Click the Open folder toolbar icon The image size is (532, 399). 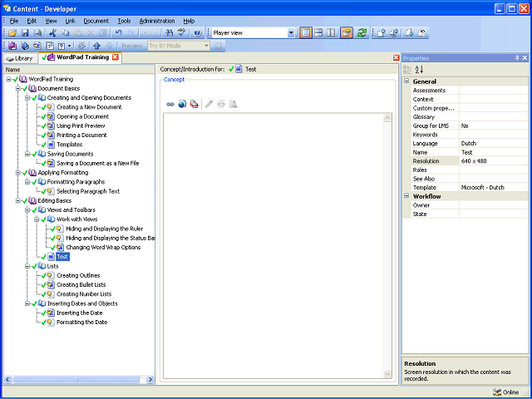12,33
